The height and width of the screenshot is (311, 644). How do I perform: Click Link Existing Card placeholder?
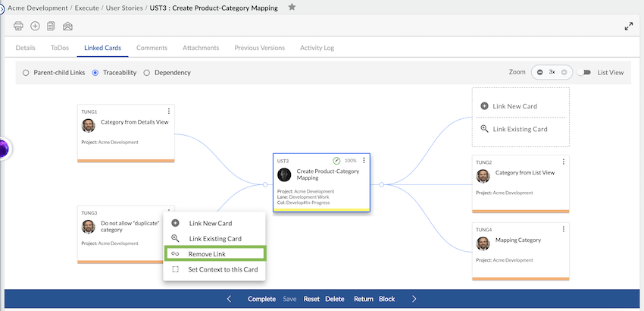pos(520,129)
